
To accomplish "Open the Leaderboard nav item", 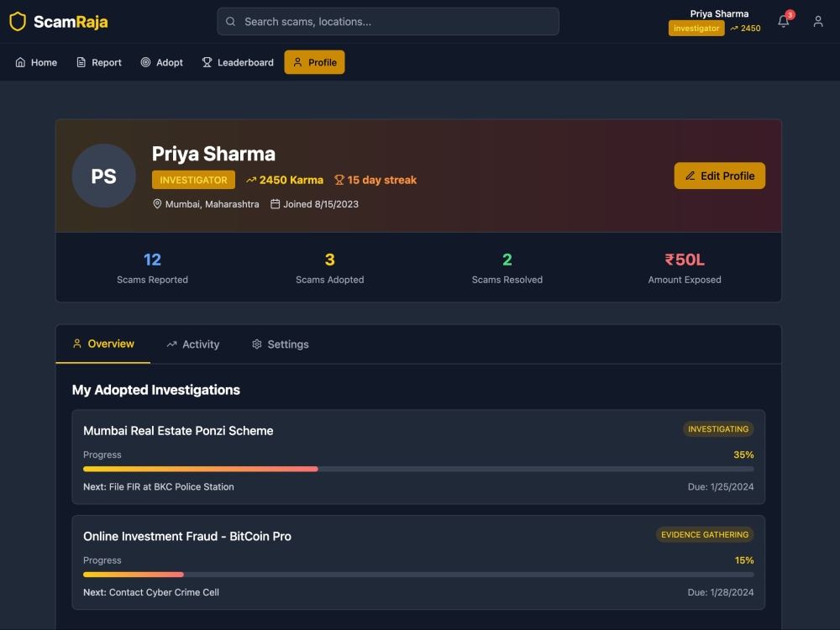I will (x=238, y=62).
